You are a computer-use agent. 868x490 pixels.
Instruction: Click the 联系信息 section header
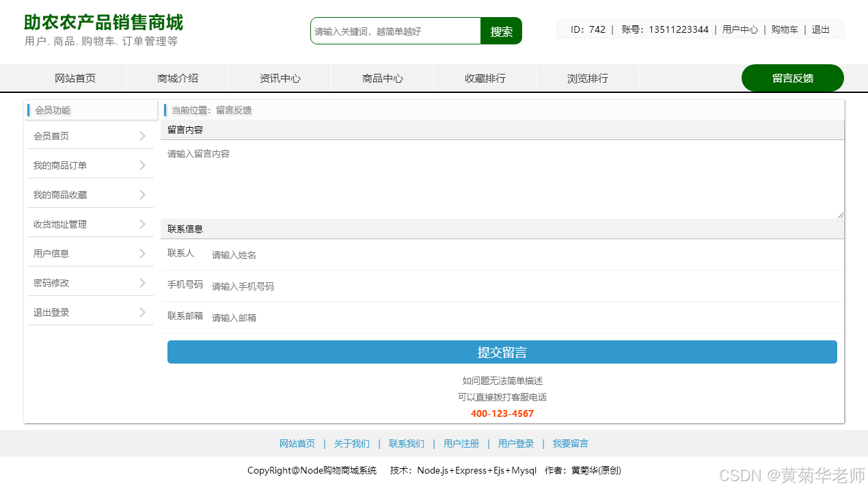(502, 229)
